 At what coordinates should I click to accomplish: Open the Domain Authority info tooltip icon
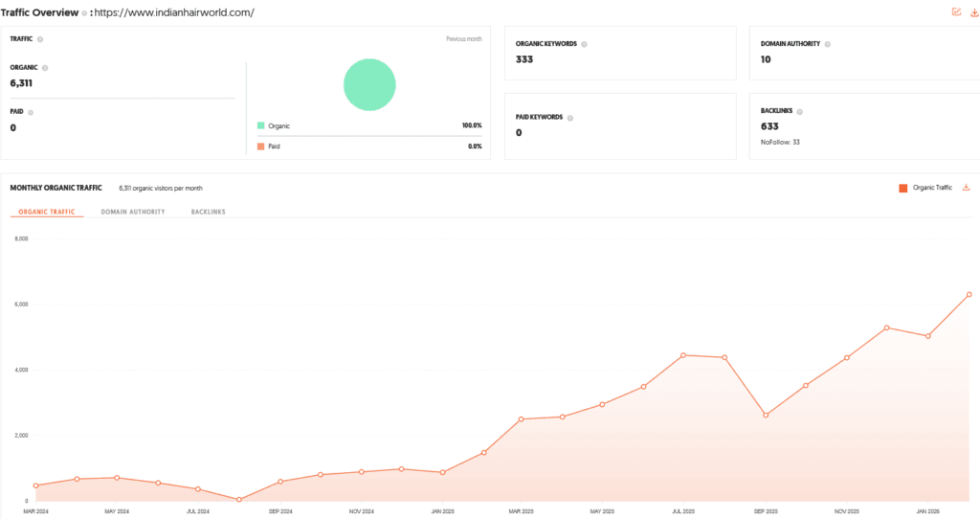click(828, 44)
